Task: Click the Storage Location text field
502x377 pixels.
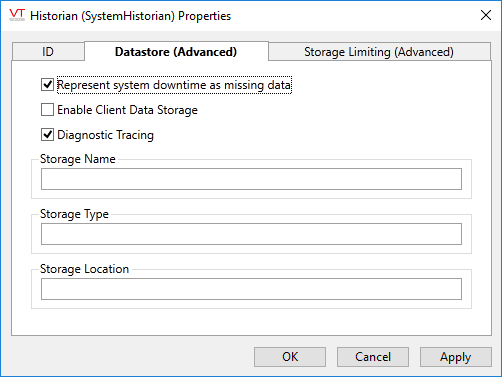Action: (x=251, y=289)
